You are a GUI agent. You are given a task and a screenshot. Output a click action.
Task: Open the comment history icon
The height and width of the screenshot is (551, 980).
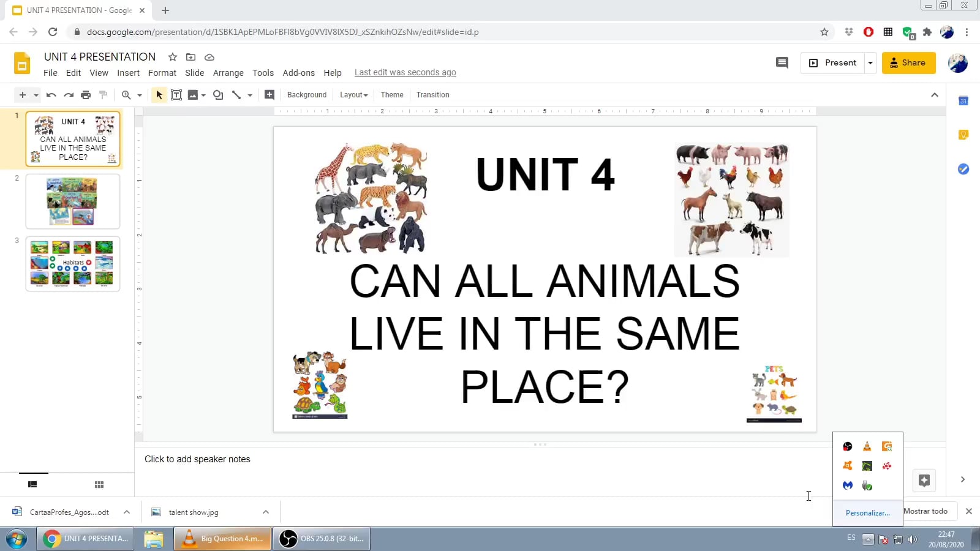click(782, 62)
